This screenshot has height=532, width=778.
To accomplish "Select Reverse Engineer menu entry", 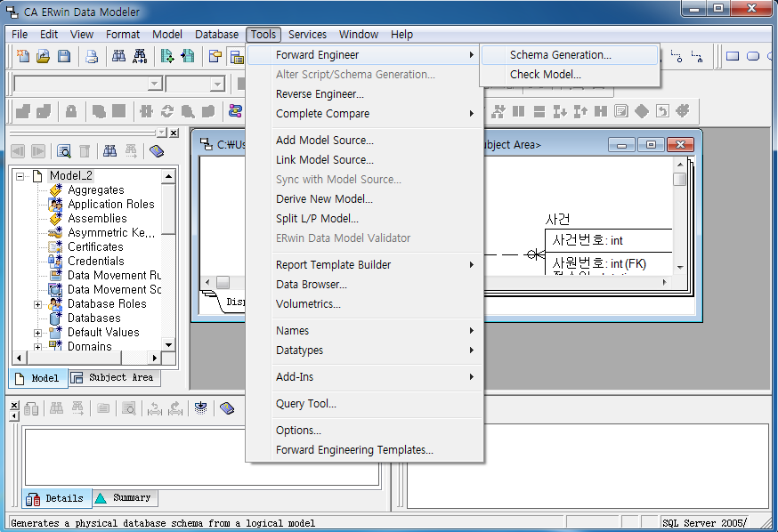I will click(x=365, y=94).
